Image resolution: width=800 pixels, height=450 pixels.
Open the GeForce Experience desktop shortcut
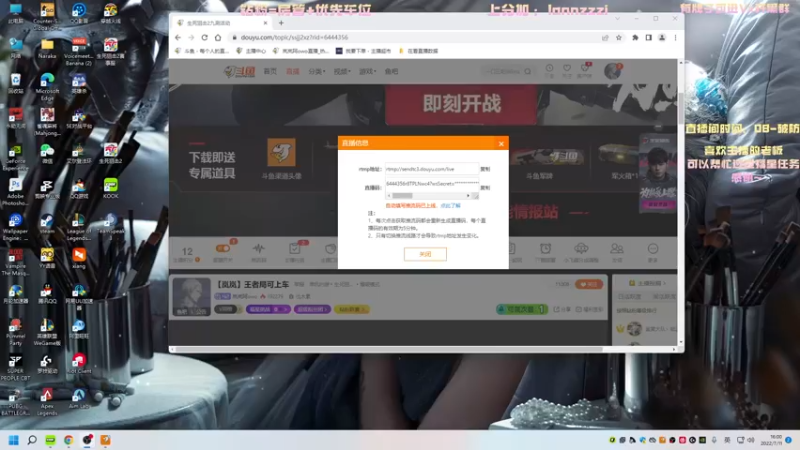tap(15, 157)
